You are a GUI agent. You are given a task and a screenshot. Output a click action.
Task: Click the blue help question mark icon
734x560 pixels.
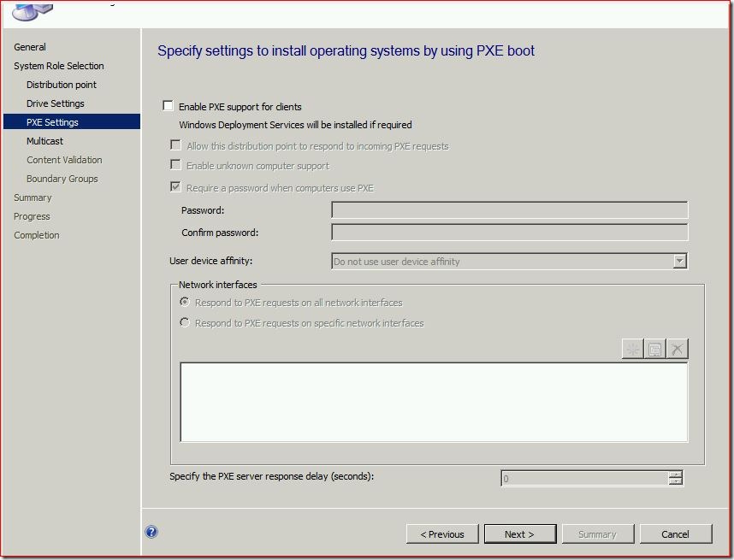point(151,532)
